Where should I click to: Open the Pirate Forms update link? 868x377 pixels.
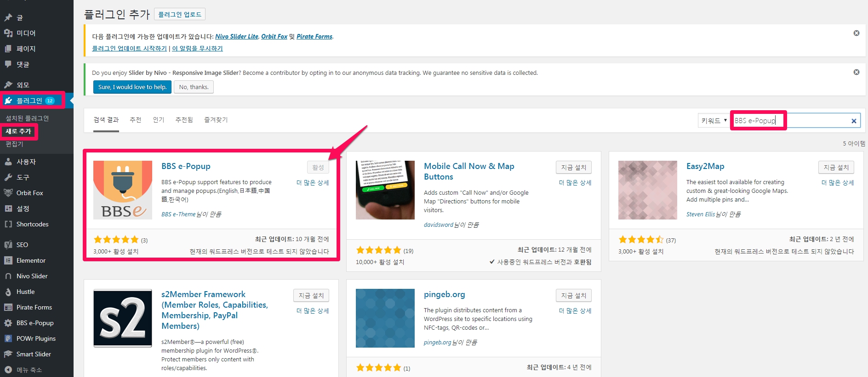coord(314,37)
